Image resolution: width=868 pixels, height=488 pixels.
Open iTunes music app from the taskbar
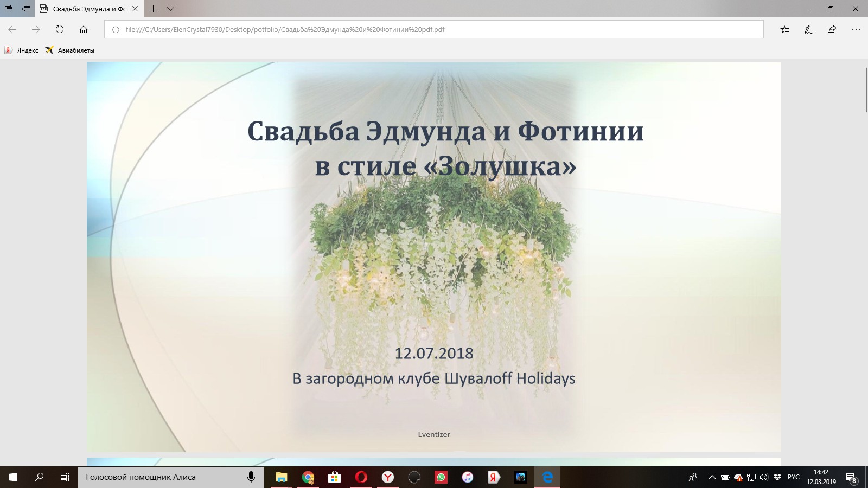[x=467, y=477]
